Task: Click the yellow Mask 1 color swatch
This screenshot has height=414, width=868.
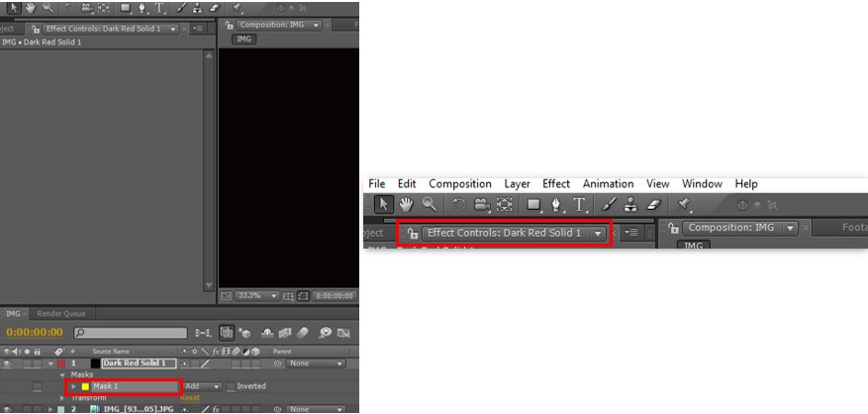Action: tap(85, 386)
